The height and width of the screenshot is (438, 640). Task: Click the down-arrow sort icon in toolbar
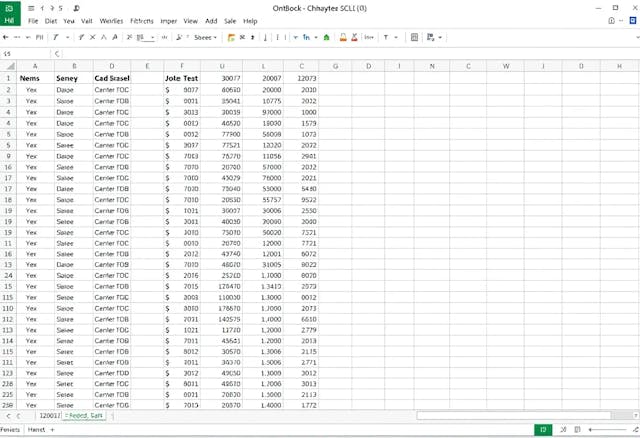point(265,38)
